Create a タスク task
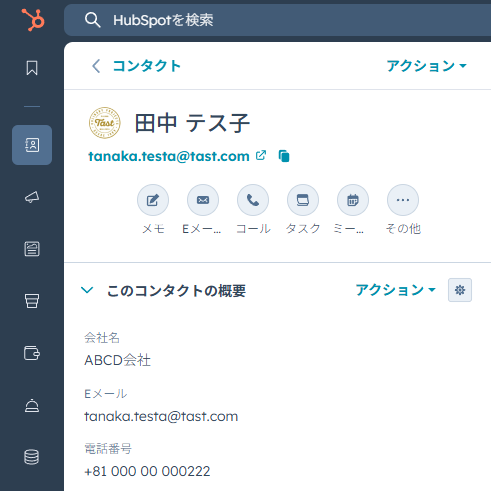The height and width of the screenshot is (491, 491). coord(303,200)
